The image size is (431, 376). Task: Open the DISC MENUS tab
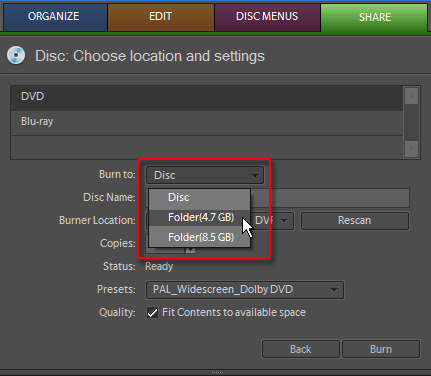click(267, 16)
